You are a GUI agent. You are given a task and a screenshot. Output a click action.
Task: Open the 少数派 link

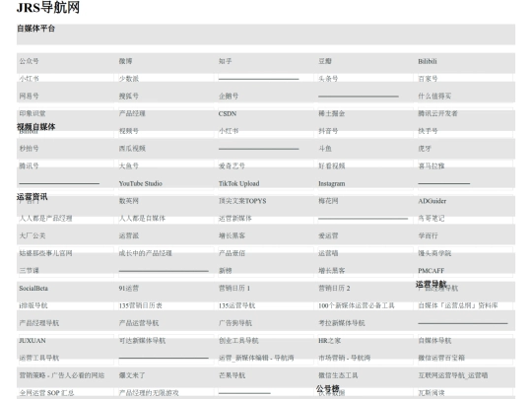click(x=129, y=79)
